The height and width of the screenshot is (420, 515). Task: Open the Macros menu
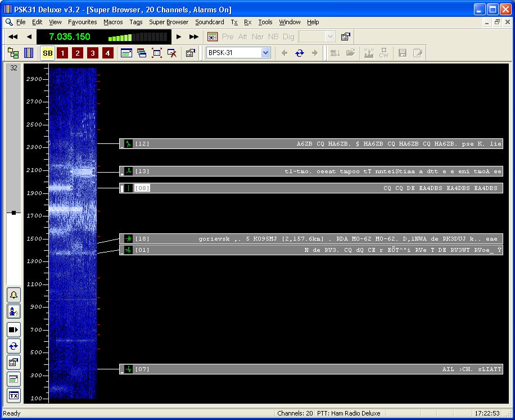pos(113,22)
